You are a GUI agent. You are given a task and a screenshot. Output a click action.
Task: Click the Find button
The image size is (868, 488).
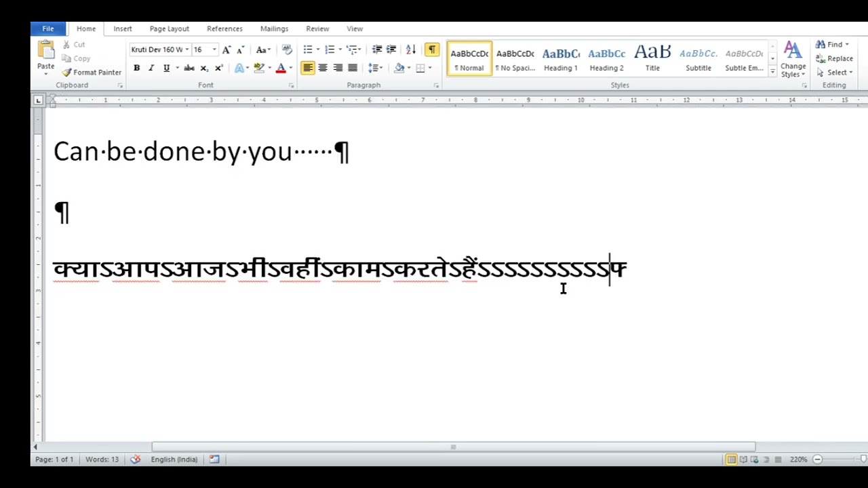[x=833, y=45]
